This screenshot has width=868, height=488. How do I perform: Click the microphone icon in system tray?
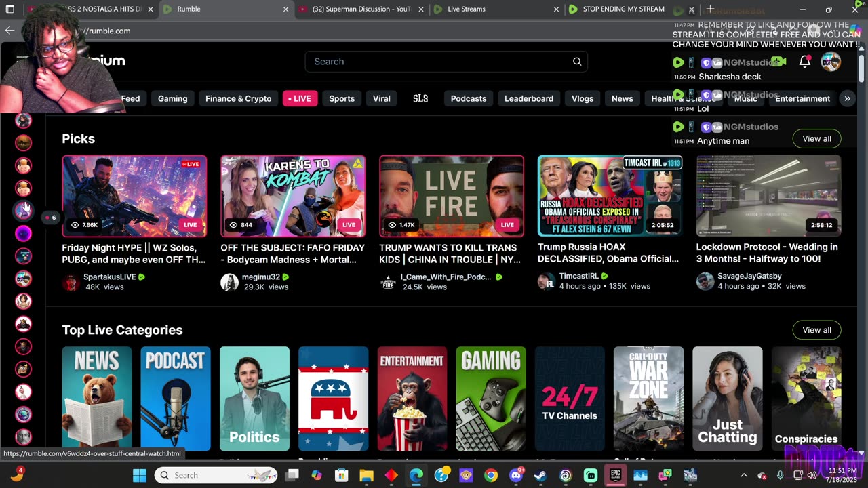coord(781,475)
